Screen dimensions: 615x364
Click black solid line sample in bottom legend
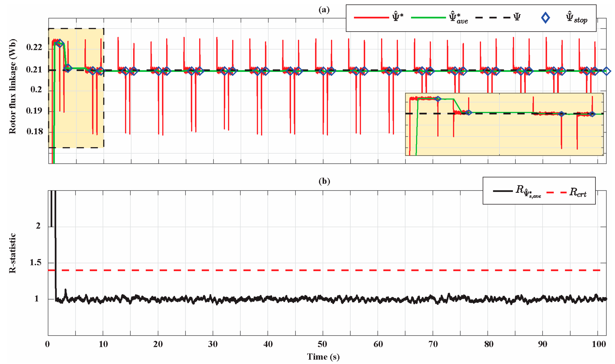point(503,191)
